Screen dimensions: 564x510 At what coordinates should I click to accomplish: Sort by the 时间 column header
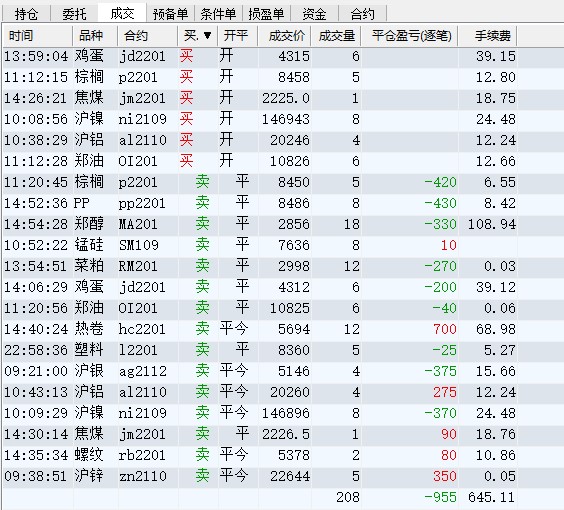click(38, 36)
